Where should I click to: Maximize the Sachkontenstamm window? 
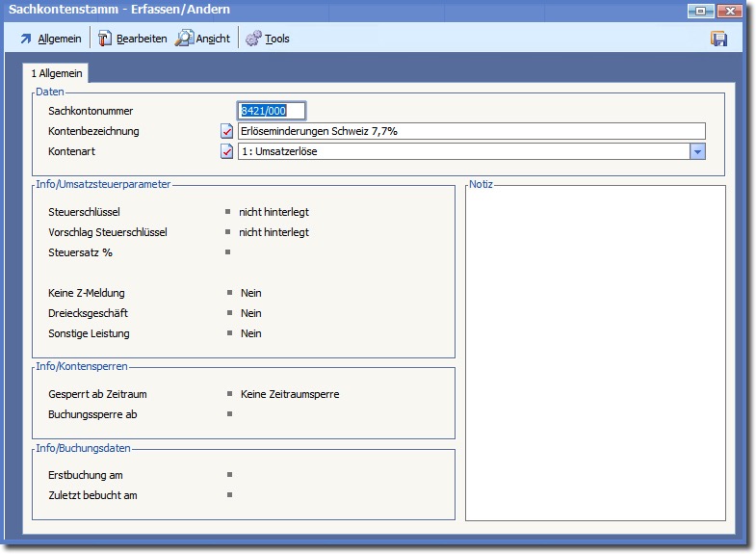pyautogui.click(x=700, y=11)
